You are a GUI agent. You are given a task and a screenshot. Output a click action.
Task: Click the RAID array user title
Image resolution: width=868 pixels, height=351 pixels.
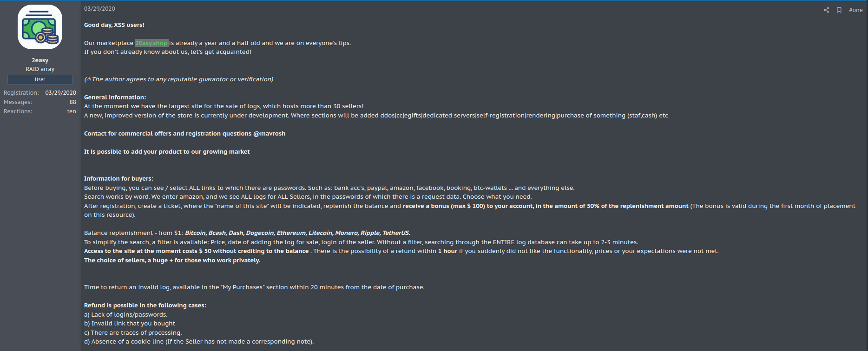coord(40,69)
